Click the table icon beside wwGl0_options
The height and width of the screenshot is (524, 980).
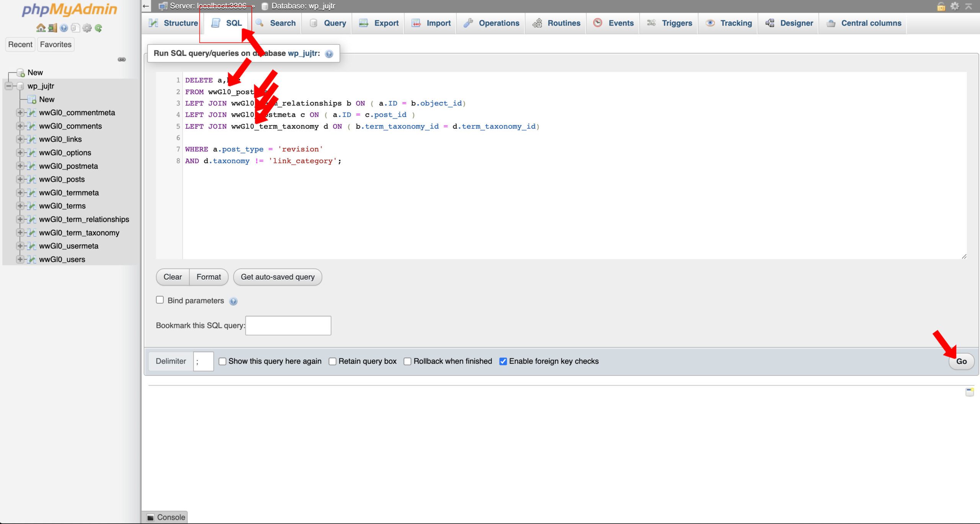tap(32, 153)
